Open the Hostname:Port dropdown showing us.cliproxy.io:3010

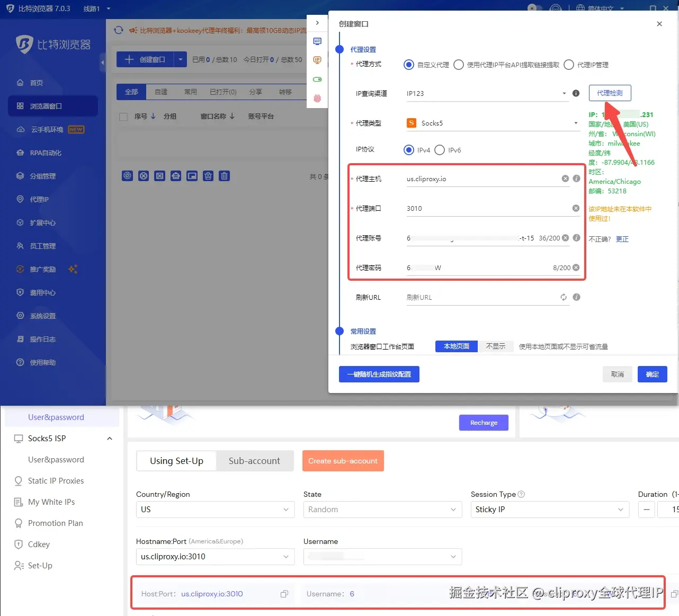tap(215, 557)
